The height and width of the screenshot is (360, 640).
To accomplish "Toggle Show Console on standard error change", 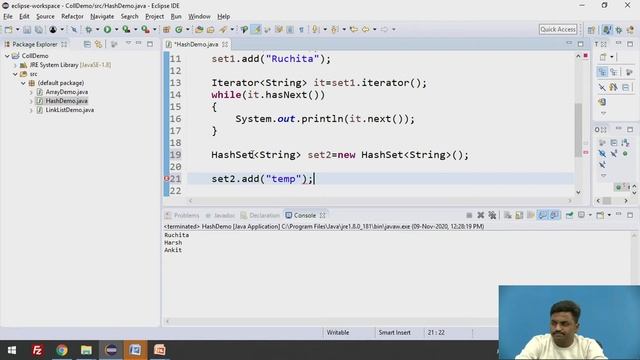I will [554, 215].
